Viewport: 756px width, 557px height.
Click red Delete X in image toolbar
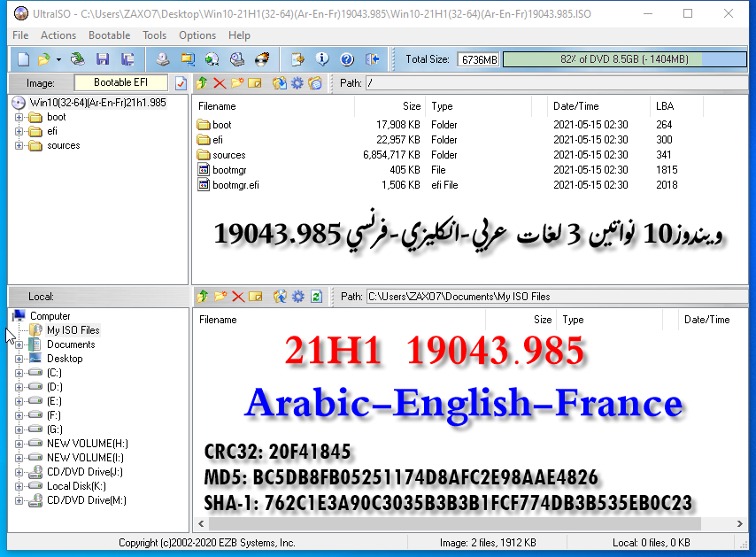pyautogui.click(x=220, y=83)
